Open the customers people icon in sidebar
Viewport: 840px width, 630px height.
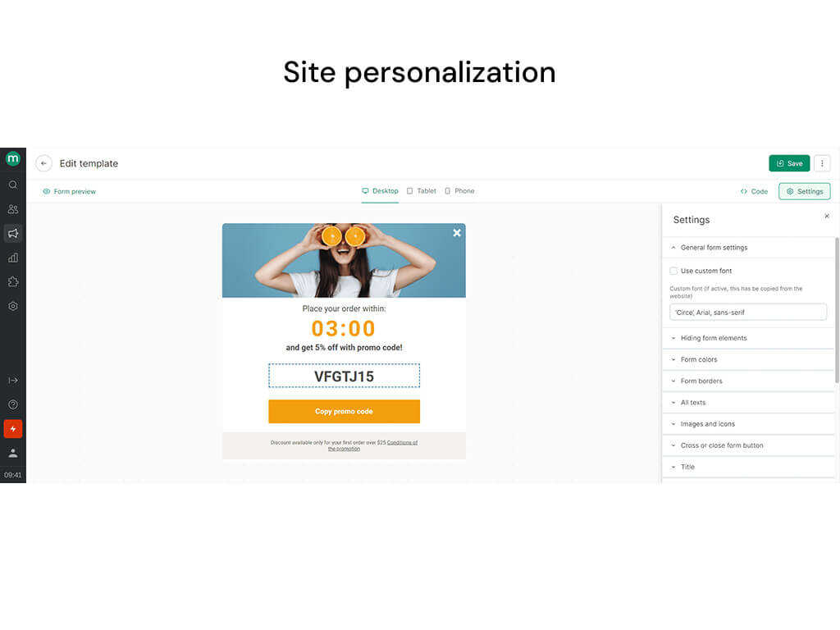coord(13,209)
